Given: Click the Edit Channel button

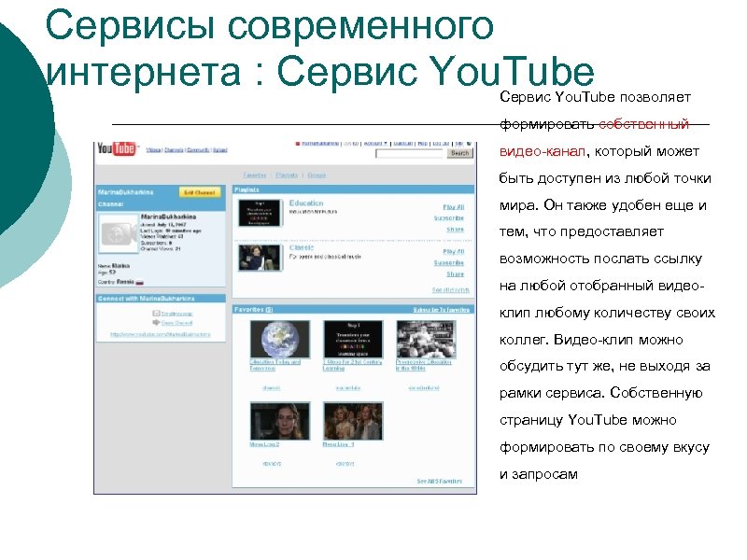Looking at the screenshot, I should [200, 191].
